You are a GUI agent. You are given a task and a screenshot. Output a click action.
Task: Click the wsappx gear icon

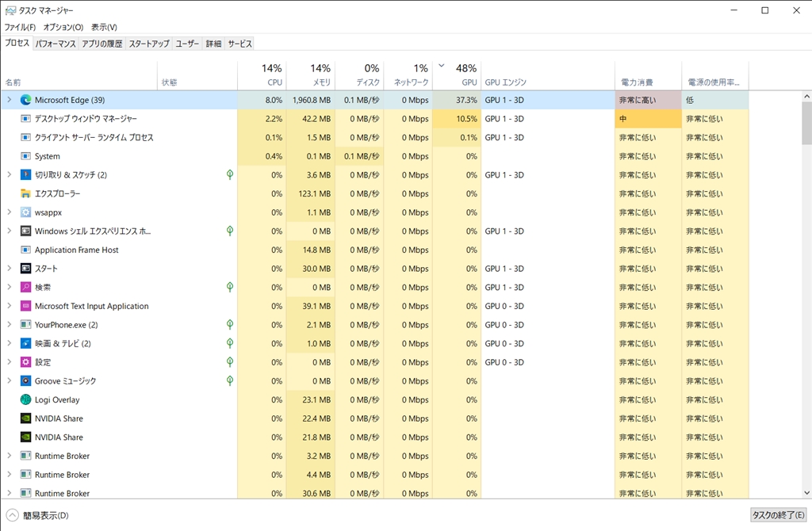click(x=25, y=212)
